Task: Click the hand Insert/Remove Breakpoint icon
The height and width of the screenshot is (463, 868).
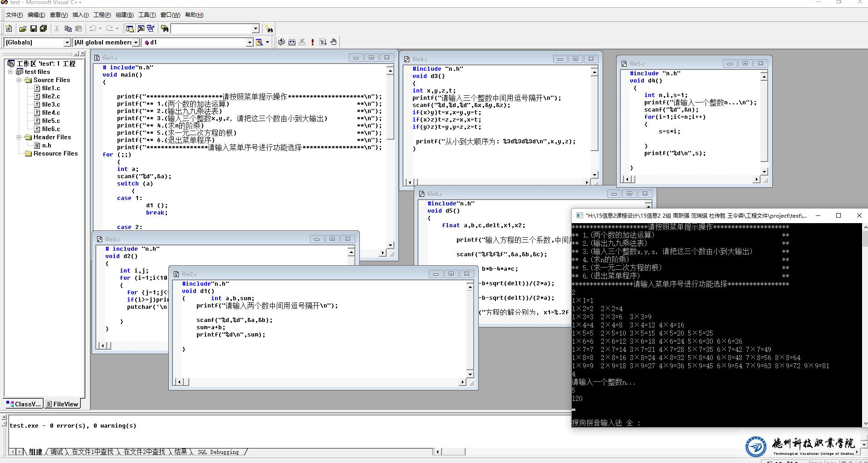Action: click(x=333, y=42)
